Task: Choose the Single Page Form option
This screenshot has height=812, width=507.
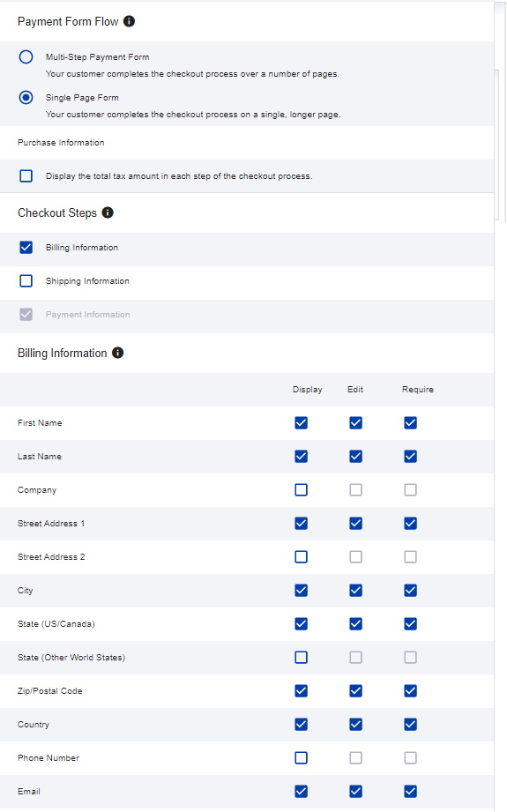Action: click(x=26, y=97)
